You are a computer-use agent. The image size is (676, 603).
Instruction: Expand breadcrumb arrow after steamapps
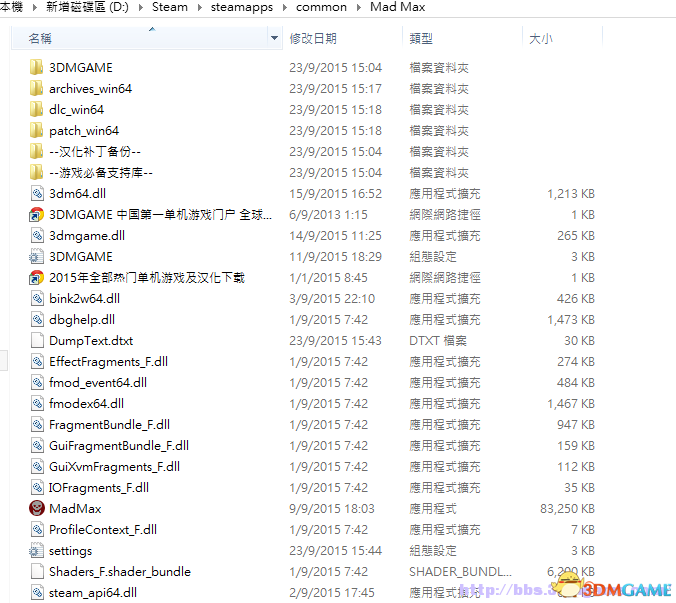tap(285, 7)
